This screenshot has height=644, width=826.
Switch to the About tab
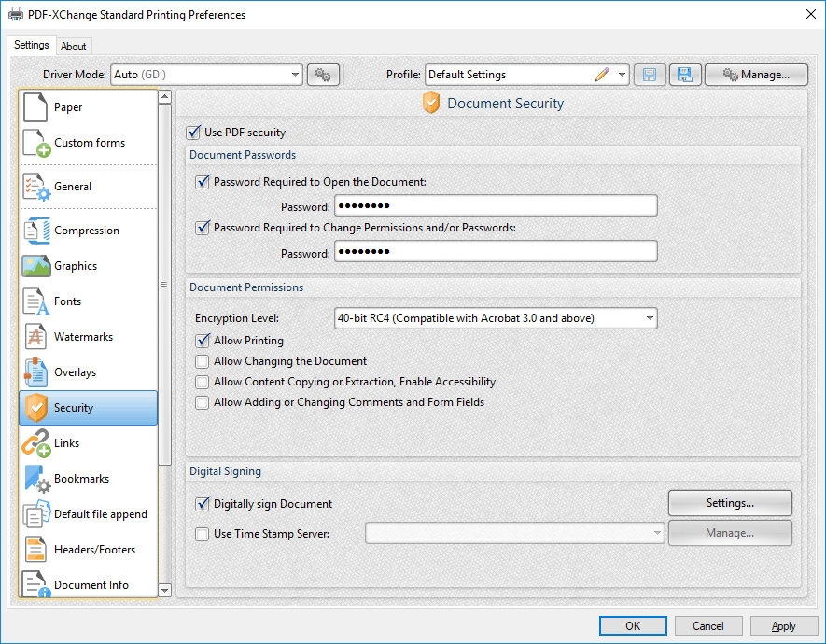pyautogui.click(x=73, y=47)
